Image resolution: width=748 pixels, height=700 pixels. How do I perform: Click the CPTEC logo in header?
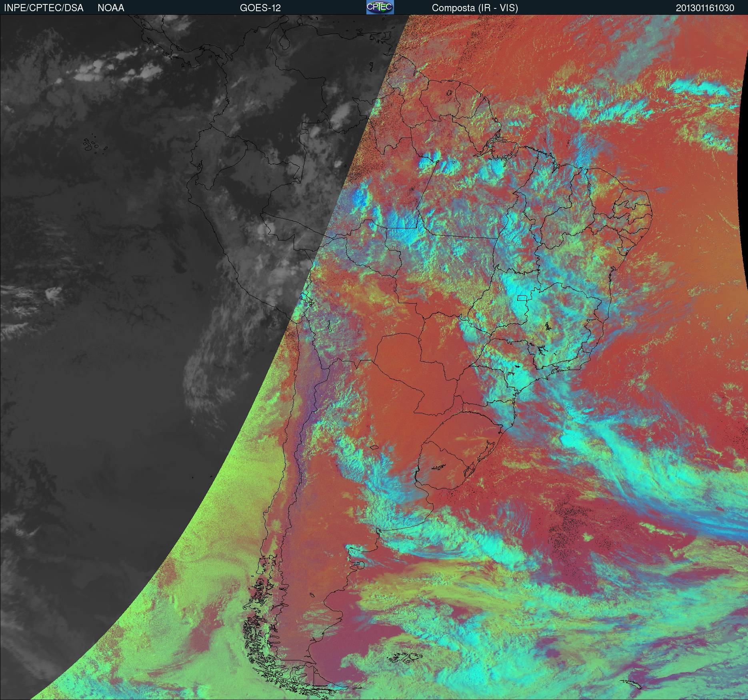tap(380, 7)
